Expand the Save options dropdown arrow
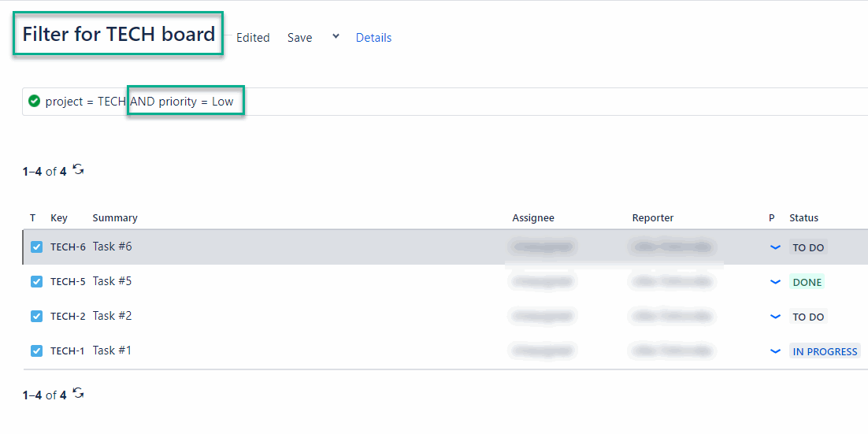The height and width of the screenshot is (434, 868). 336,37
